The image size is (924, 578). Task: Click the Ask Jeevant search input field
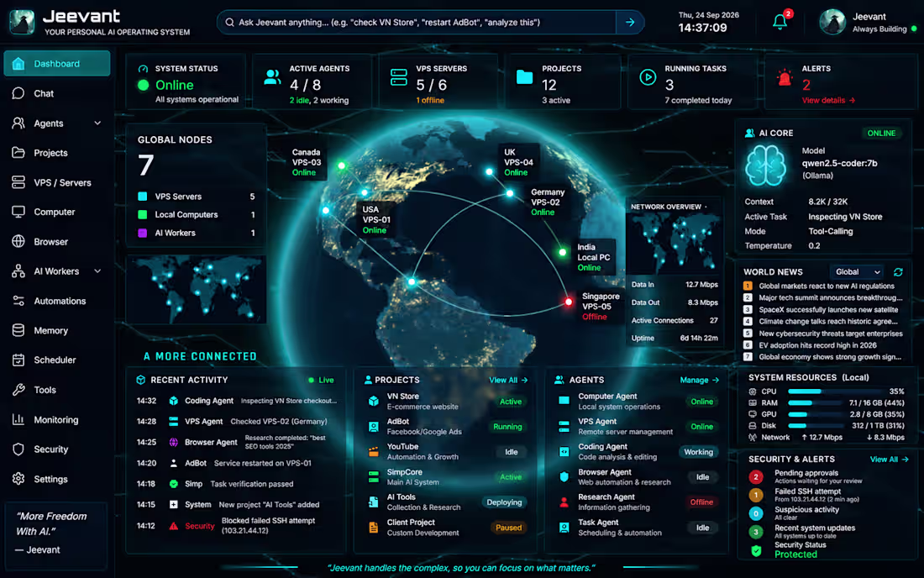(x=417, y=23)
